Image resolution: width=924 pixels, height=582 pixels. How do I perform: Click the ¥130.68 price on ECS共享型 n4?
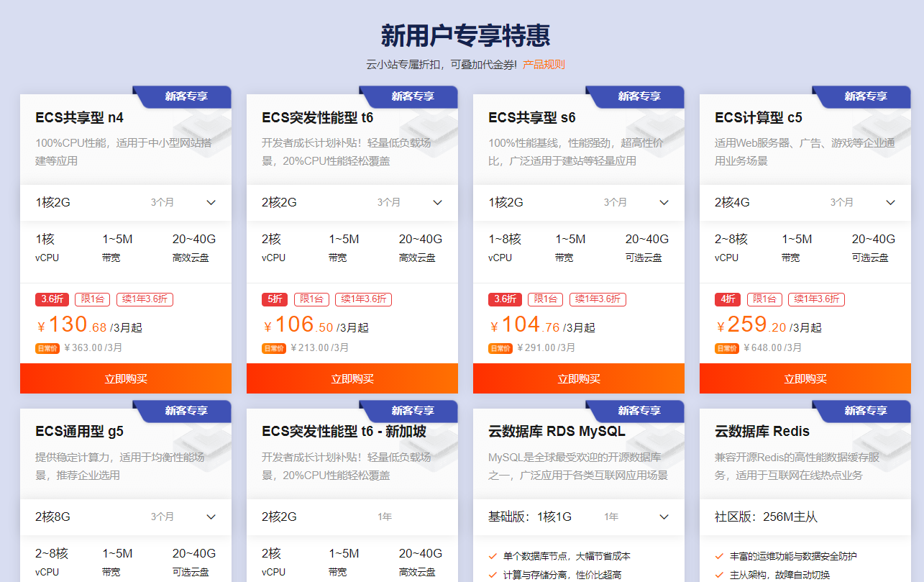[x=72, y=326]
